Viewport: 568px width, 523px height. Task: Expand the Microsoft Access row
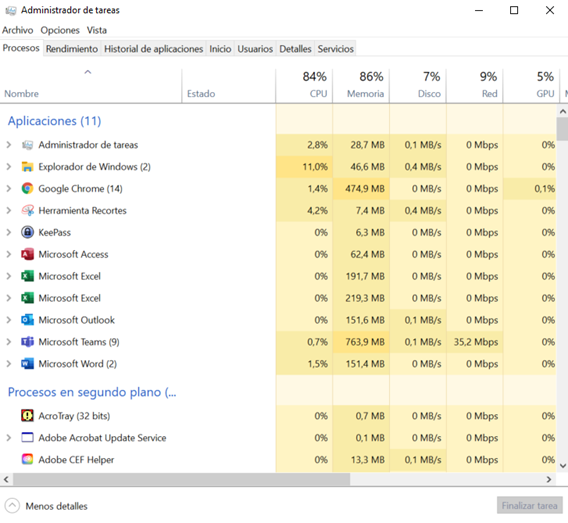(x=9, y=254)
